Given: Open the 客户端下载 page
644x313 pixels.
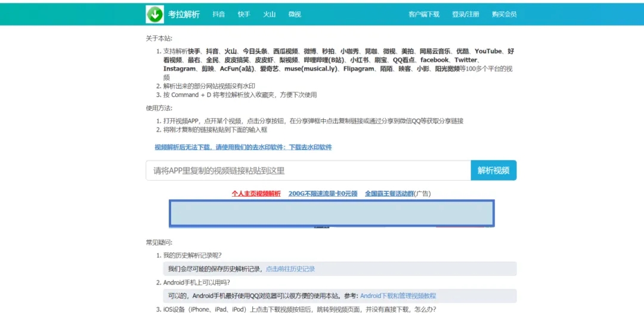Looking at the screenshot, I should coord(424,14).
